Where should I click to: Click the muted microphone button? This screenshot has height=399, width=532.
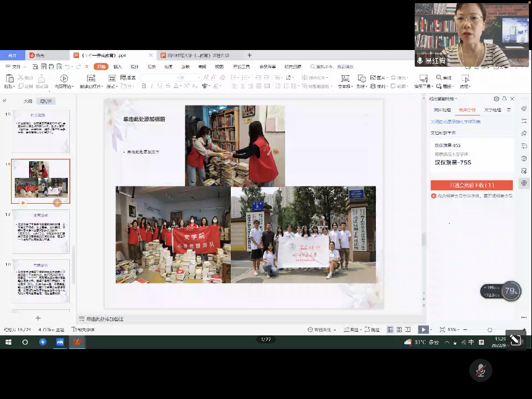tap(480, 370)
